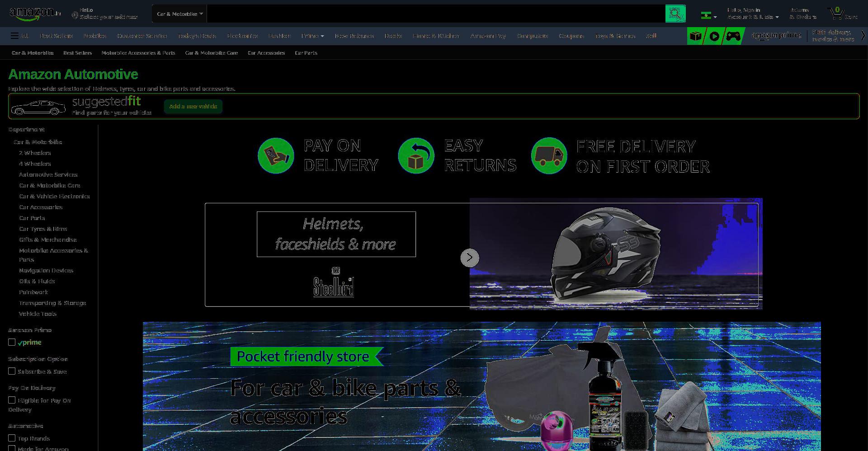Image resolution: width=868 pixels, height=451 pixels.
Task: Click the Easy Returns icon
Action: [416, 155]
